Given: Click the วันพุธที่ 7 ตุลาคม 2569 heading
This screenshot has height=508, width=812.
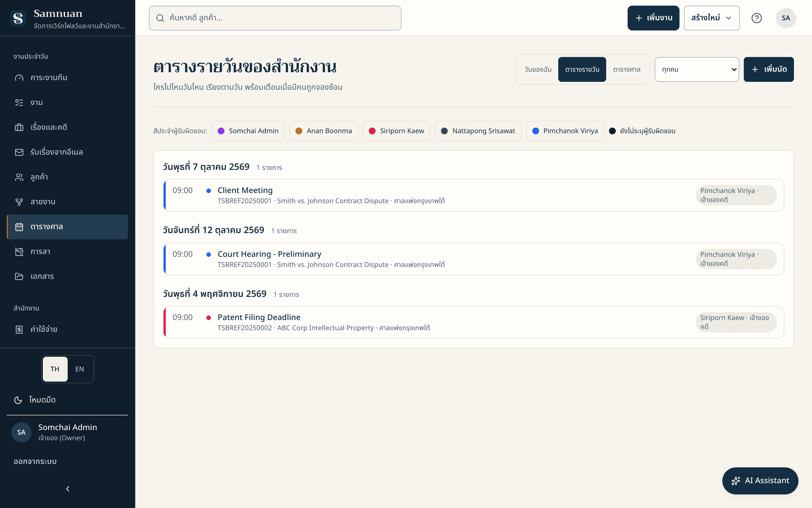Looking at the screenshot, I should pyautogui.click(x=206, y=167).
